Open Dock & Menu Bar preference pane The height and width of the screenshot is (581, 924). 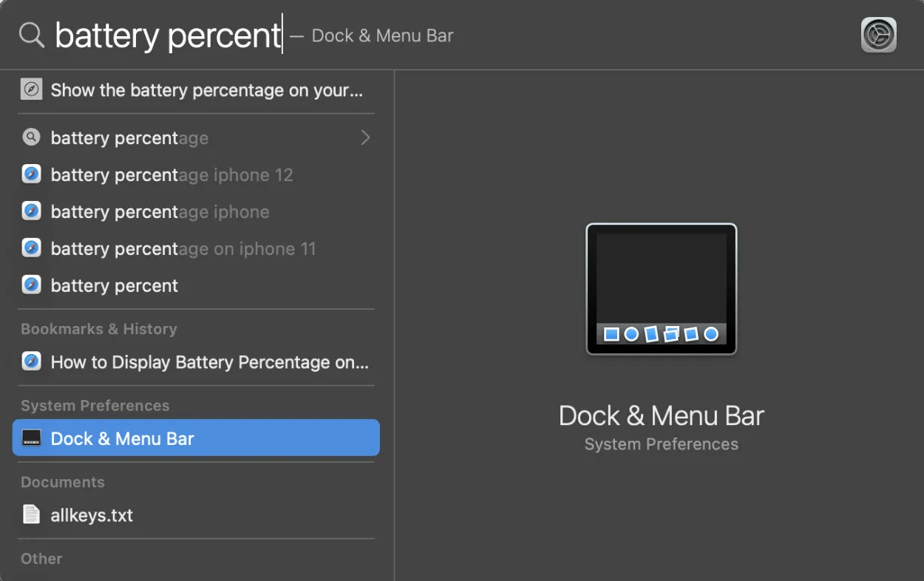tap(122, 438)
